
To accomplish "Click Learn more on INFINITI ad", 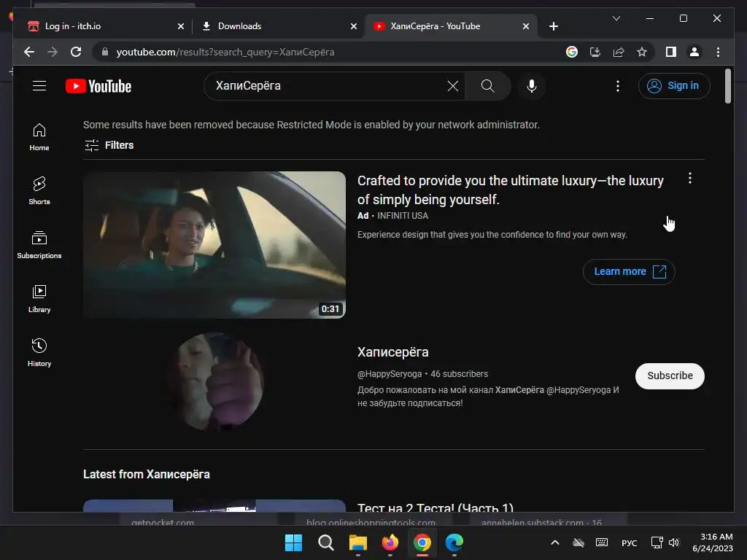I will click(629, 271).
